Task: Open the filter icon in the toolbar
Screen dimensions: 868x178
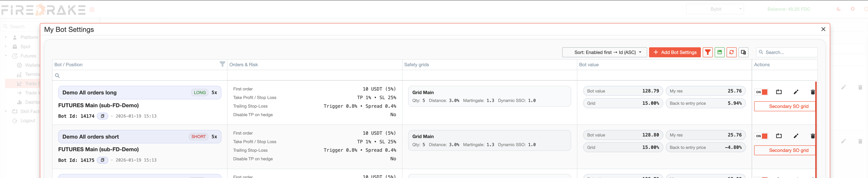Action: 708,52
